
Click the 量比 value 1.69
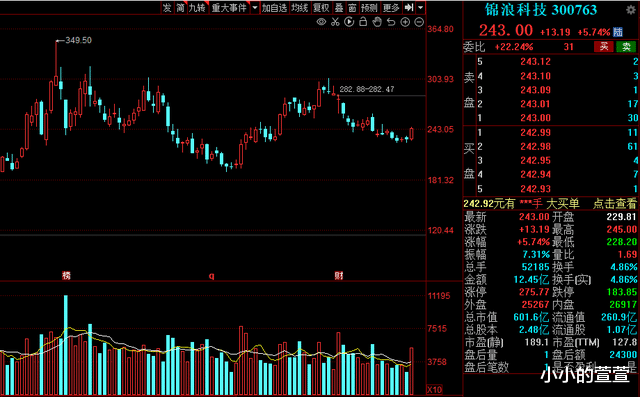627,255
